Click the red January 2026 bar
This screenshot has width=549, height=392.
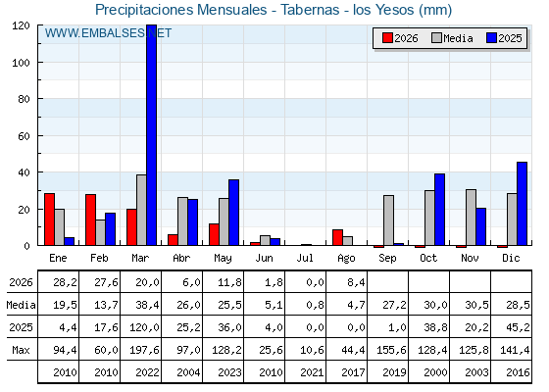49,220
